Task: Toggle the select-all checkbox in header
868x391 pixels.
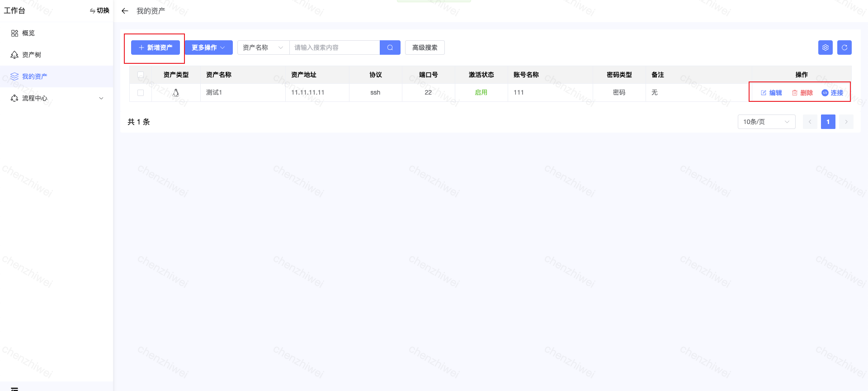Action: pyautogui.click(x=141, y=75)
